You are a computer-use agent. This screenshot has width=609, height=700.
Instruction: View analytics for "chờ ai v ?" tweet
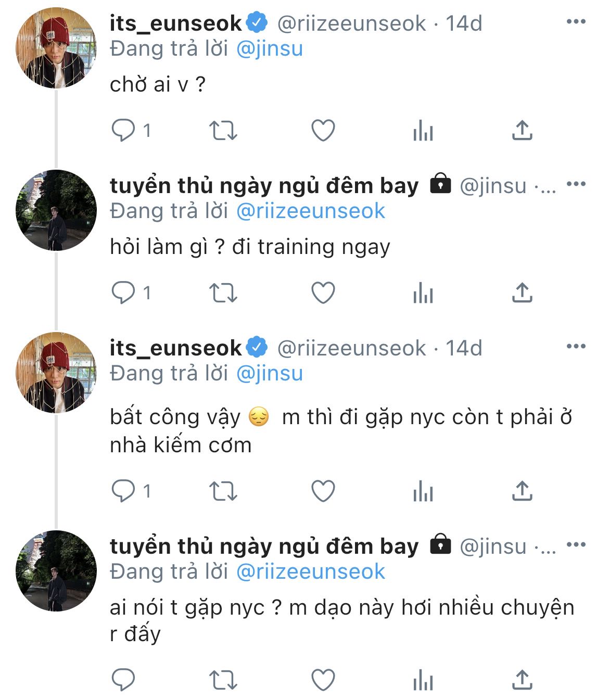point(423,130)
